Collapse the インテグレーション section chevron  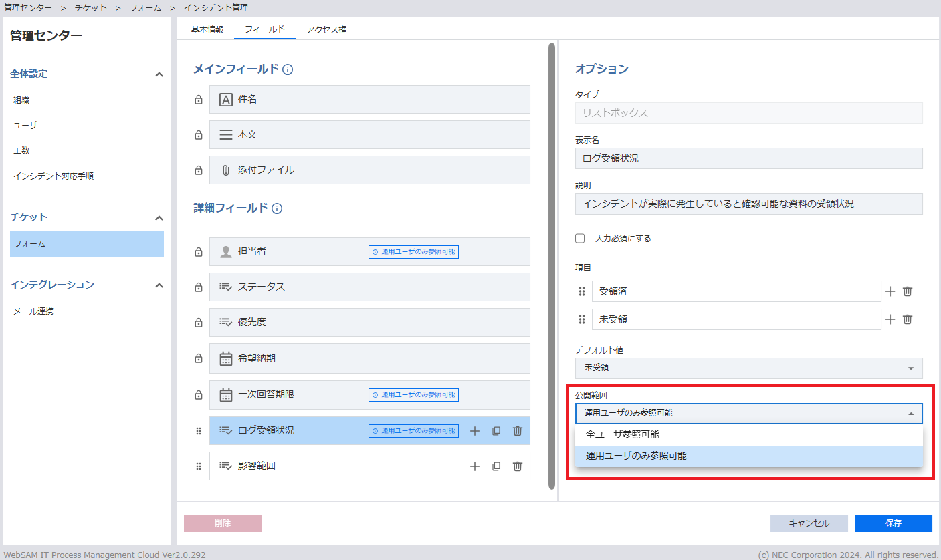click(159, 285)
